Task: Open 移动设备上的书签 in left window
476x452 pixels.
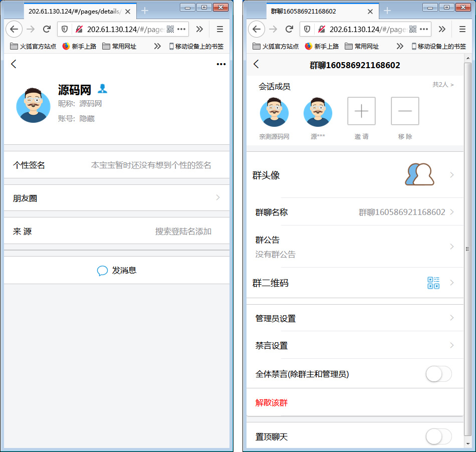Action: click(196, 46)
